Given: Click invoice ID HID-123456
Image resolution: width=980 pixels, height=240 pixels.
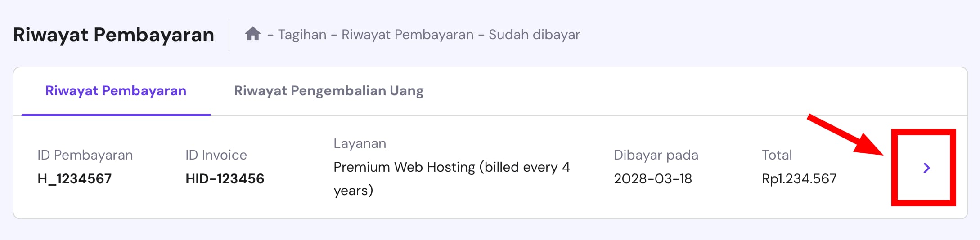Looking at the screenshot, I should tap(225, 179).
